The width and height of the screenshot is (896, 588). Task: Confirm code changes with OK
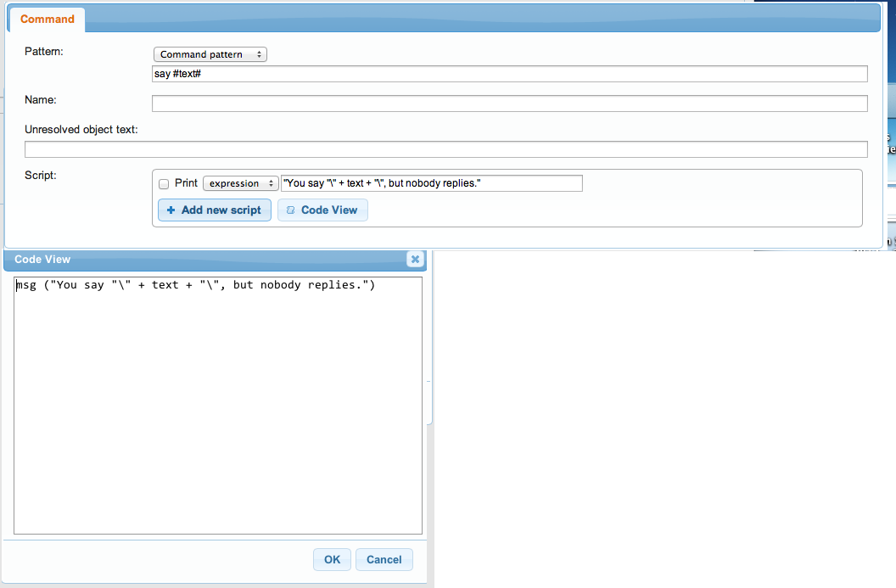(332, 559)
